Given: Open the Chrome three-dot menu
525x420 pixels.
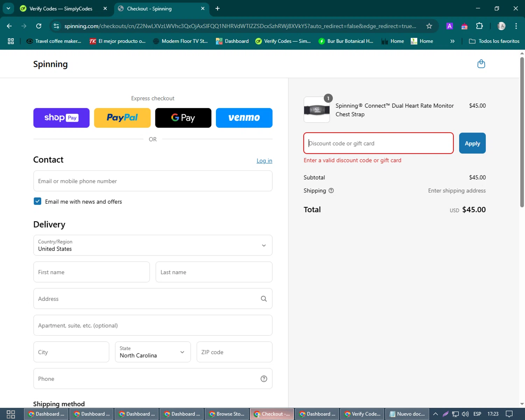Looking at the screenshot, I should point(516,26).
